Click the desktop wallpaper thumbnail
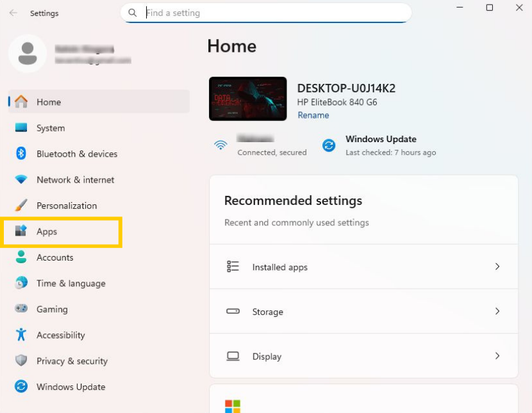 247,99
